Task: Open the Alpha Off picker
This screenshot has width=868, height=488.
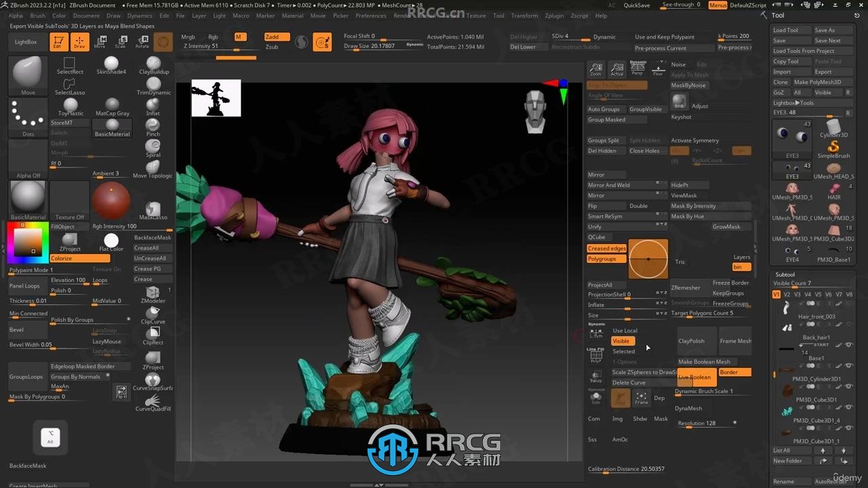Action: tap(28, 160)
